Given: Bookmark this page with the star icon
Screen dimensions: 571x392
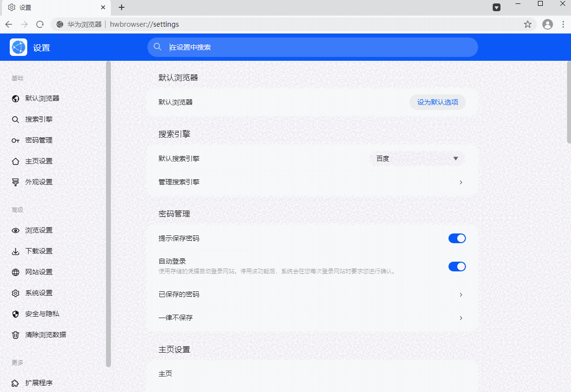Looking at the screenshot, I should point(528,24).
